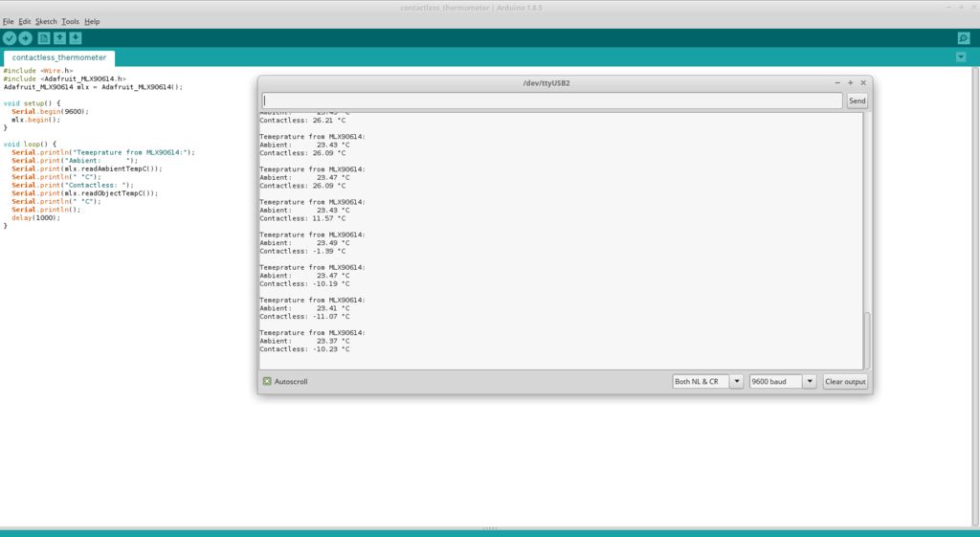The width and height of the screenshot is (980, 537).
Task: Click the output line Contactless: -10.19 *C
Action: tap(304, 283)
